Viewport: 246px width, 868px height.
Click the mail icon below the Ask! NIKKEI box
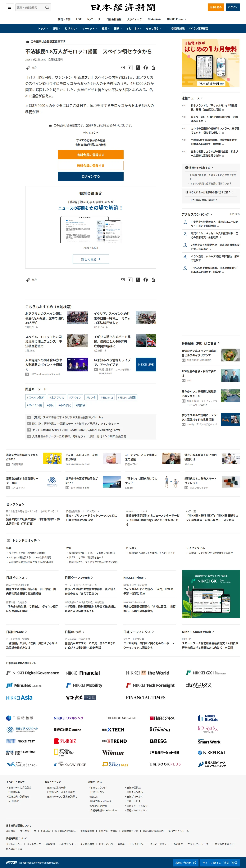click(x=122, y=280)
